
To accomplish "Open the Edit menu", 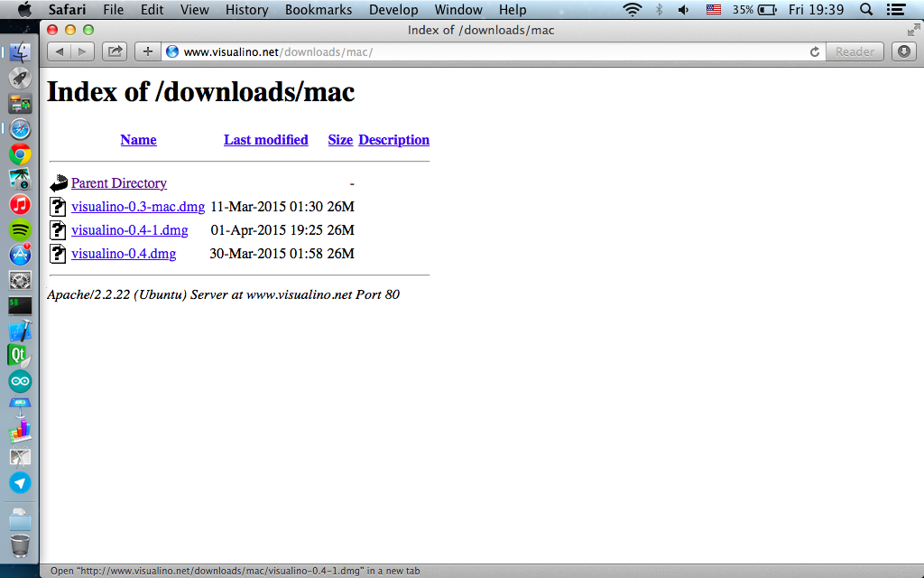I will [x=152, y=9].
